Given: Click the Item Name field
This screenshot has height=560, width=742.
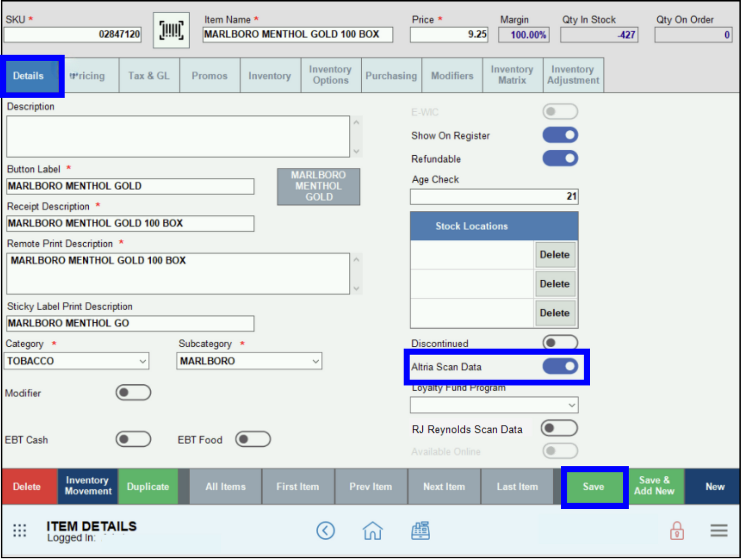Looking at the screenshot, I should (x=298, y=34).
